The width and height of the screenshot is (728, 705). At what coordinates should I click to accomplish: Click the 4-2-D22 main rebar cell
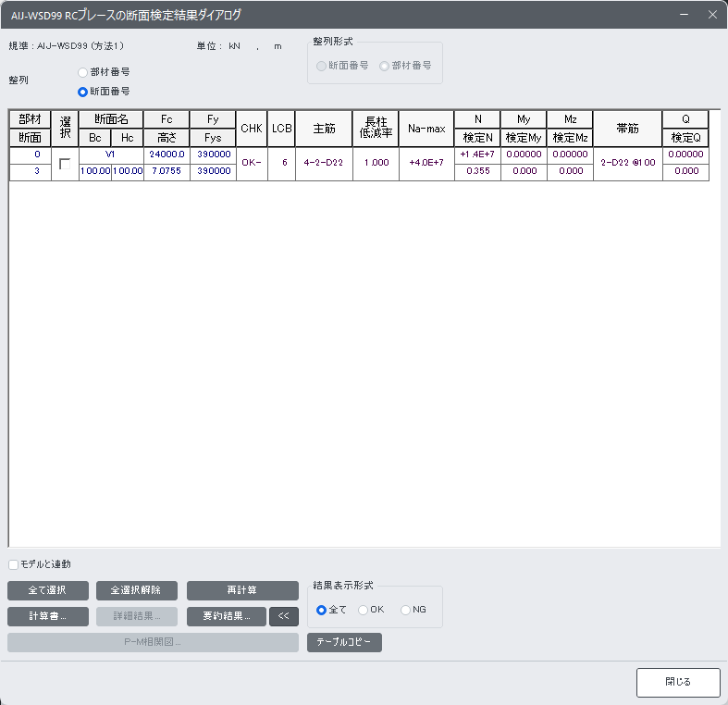[x=324, y=163]
